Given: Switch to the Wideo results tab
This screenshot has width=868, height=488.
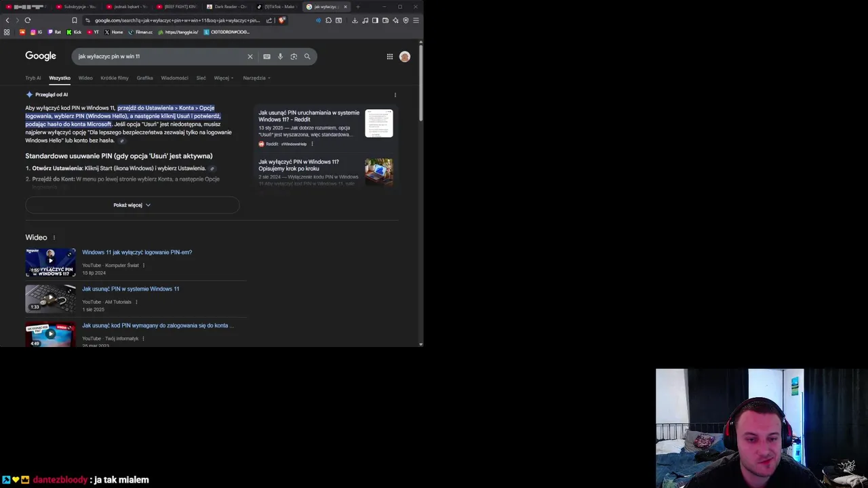Looking at the screenshot, I should point(85,78).
